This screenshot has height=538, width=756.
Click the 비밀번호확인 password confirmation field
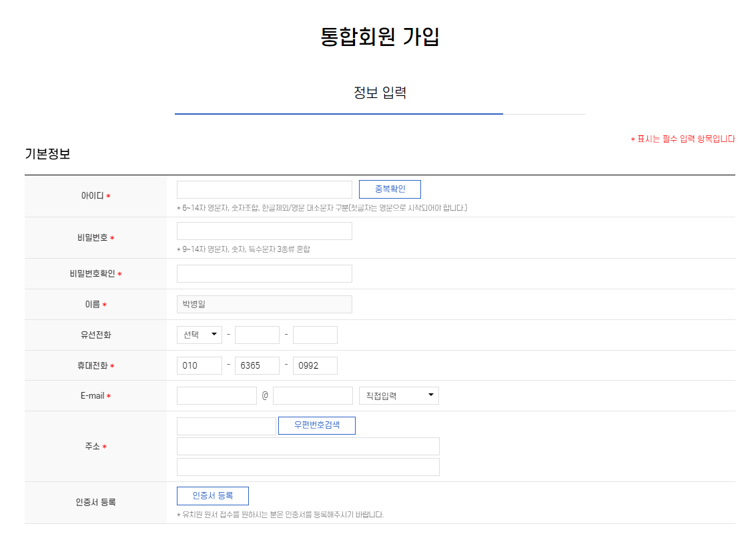264,273
